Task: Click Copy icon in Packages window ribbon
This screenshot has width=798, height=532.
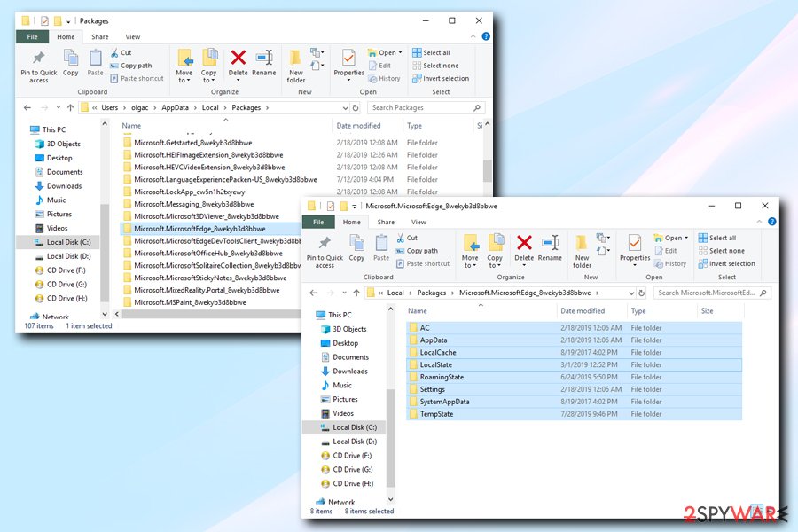Action: tap(71, 57)
